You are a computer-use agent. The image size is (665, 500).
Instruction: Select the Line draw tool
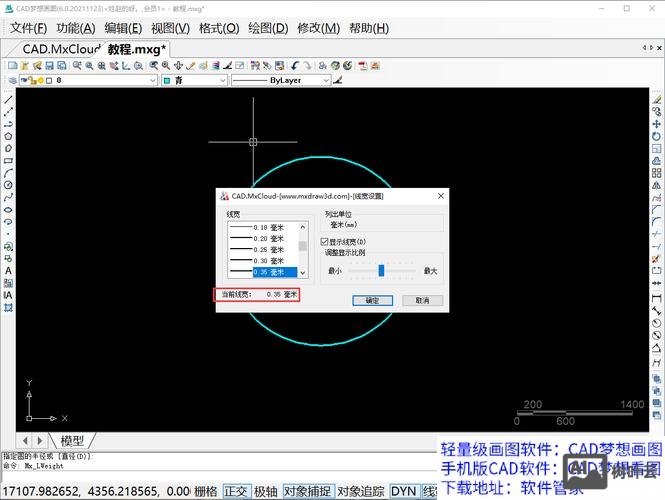coord(8,100)
